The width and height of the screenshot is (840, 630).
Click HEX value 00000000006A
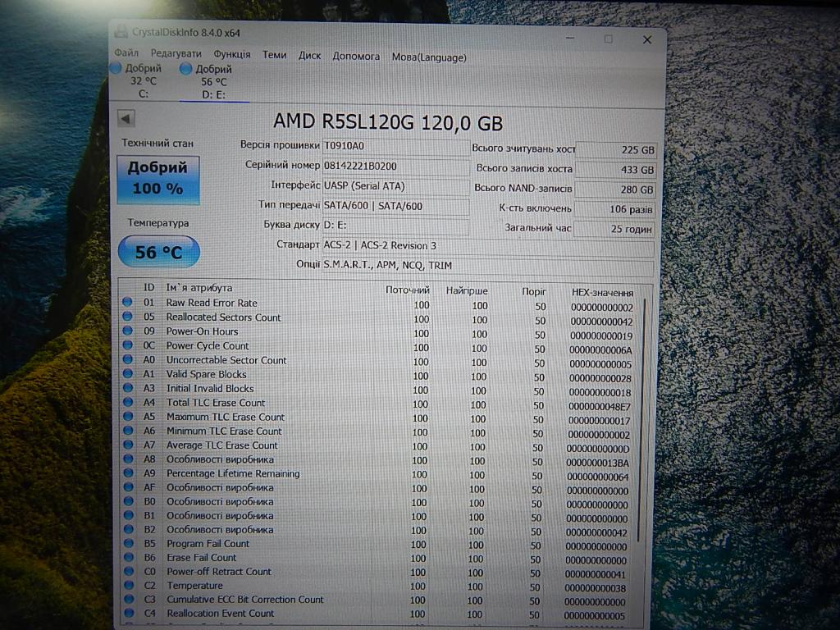pos(600,350)
